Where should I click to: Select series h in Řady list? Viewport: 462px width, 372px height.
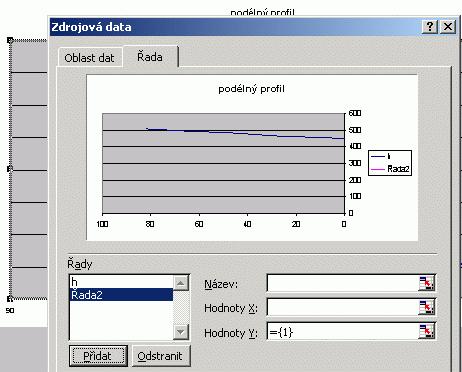(x=121, y=282)
